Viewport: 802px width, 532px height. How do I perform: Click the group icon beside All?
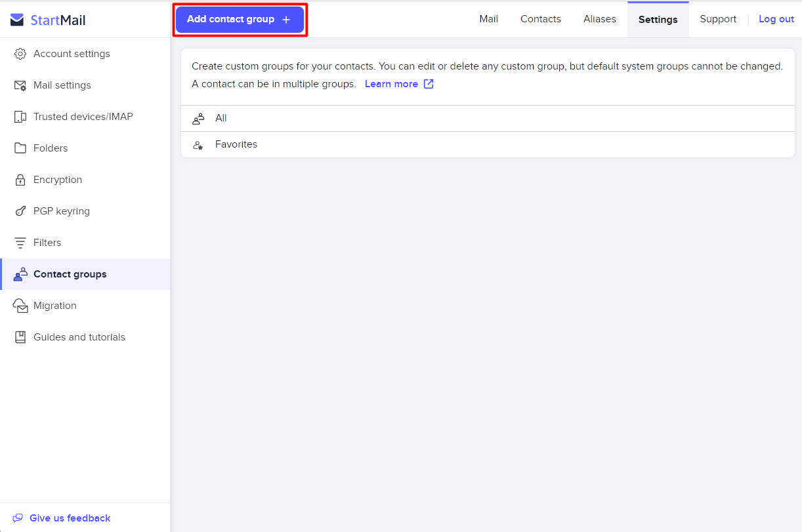198,119
